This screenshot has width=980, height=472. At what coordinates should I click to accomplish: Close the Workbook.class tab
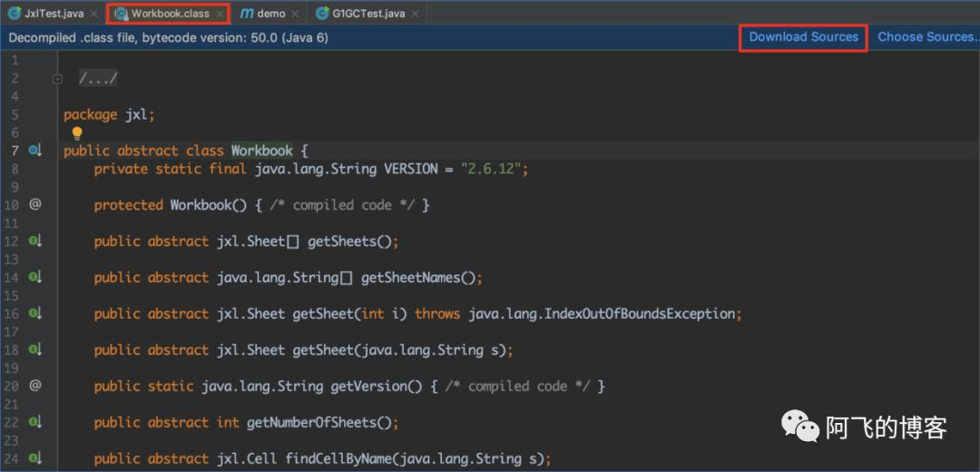[x=219, y=13]
